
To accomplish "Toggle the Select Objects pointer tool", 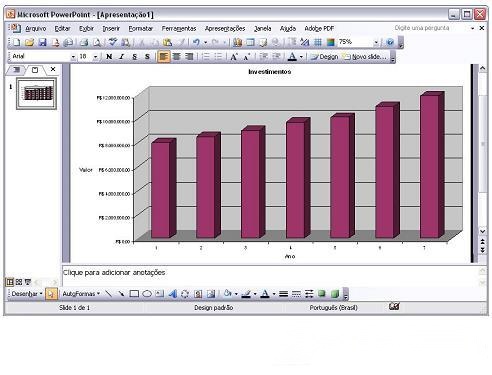I will point(51,294).
